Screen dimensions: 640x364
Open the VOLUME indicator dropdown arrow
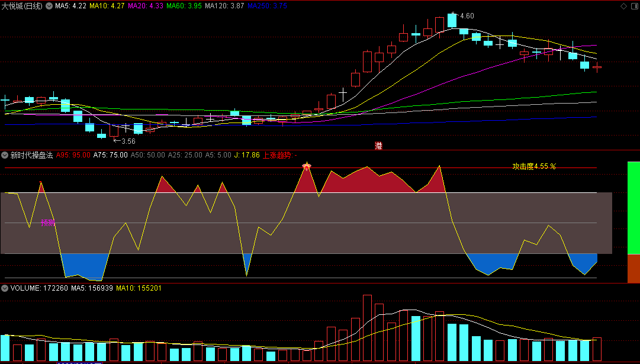click(5, 288)
